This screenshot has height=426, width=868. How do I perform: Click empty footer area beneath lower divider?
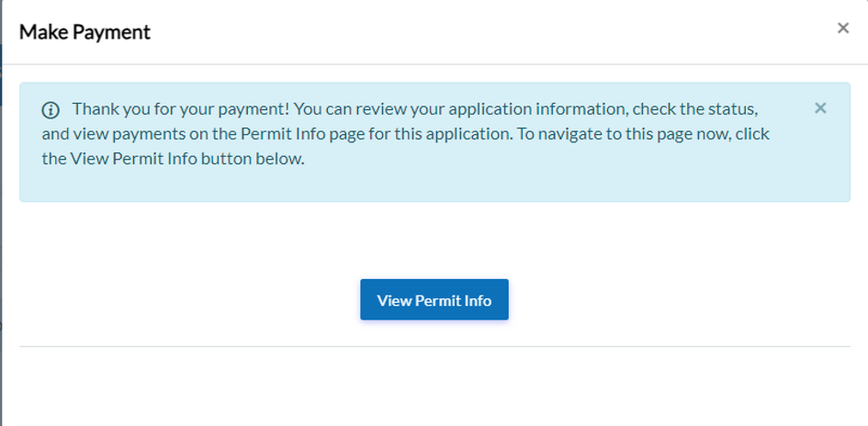coord(434,386)
